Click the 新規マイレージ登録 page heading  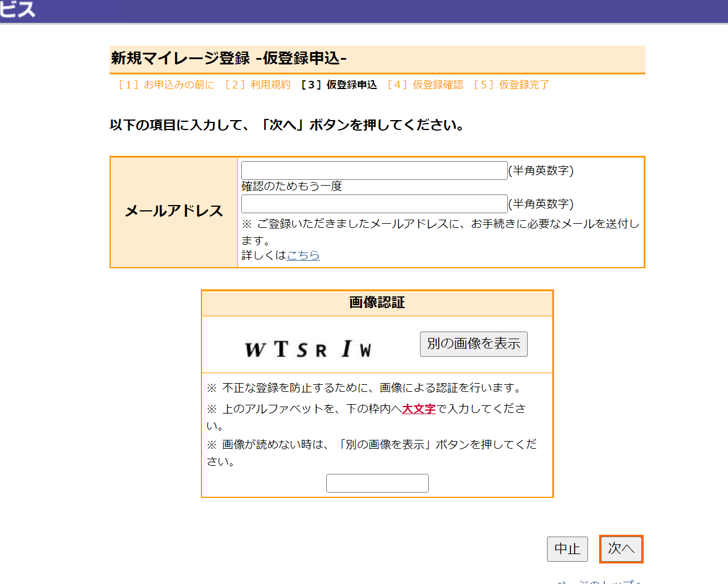229,59
